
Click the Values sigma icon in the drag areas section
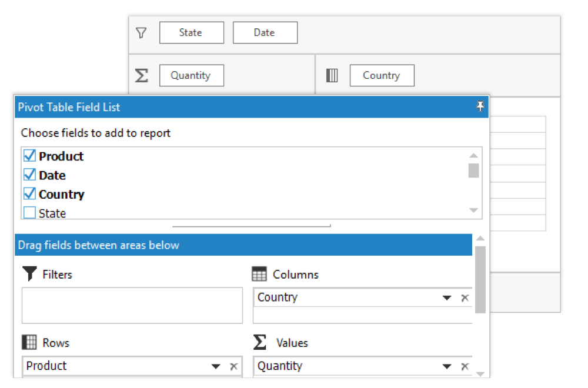tap(259, 342)
